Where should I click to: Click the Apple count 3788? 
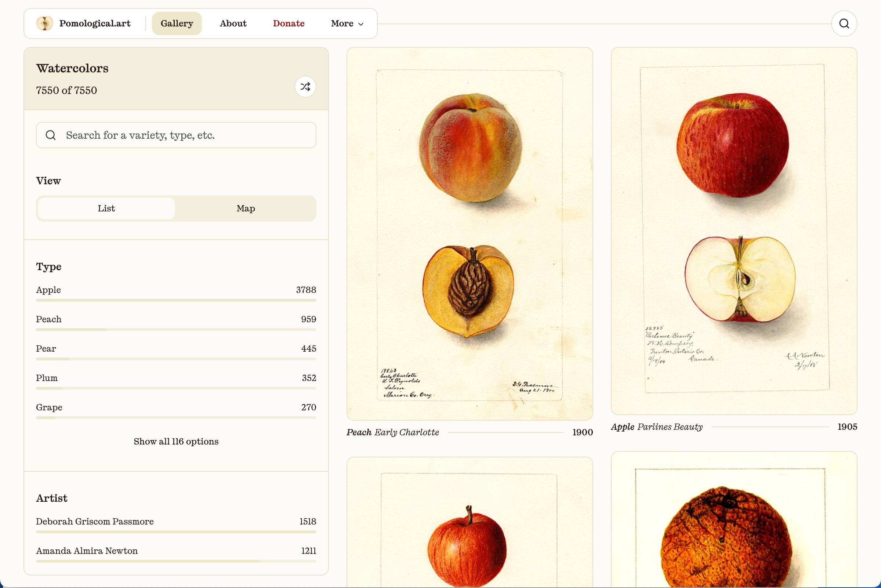(306, 290)
